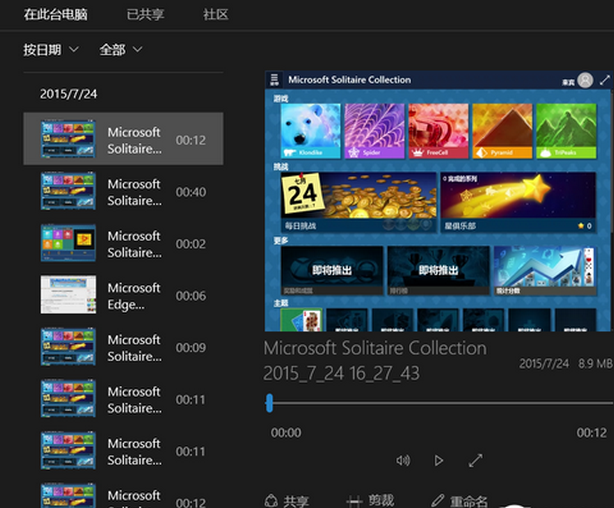Open the 全部 filter dropdown
This screenshot has height=508, width=614.
(x=121, y=50)
